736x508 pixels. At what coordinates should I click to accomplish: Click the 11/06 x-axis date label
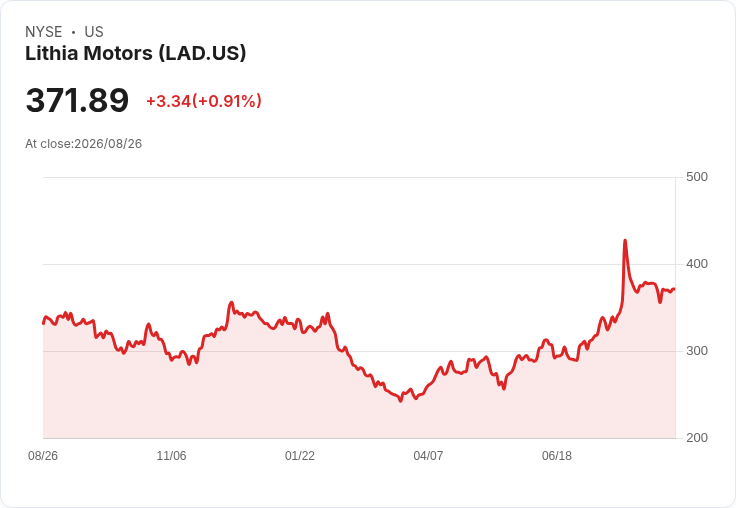click(x=171, y=455)
